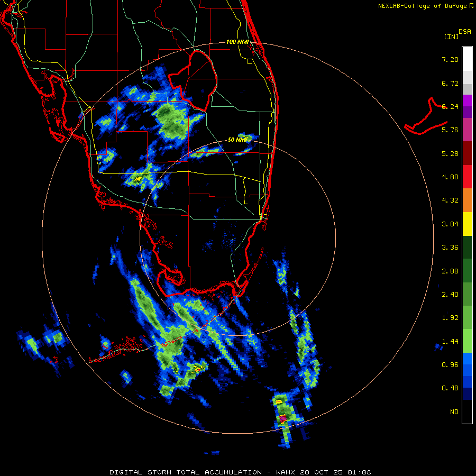The image size is (476, 476).
Task: Click the 5.76 legend value
Action: pos(450,130)
